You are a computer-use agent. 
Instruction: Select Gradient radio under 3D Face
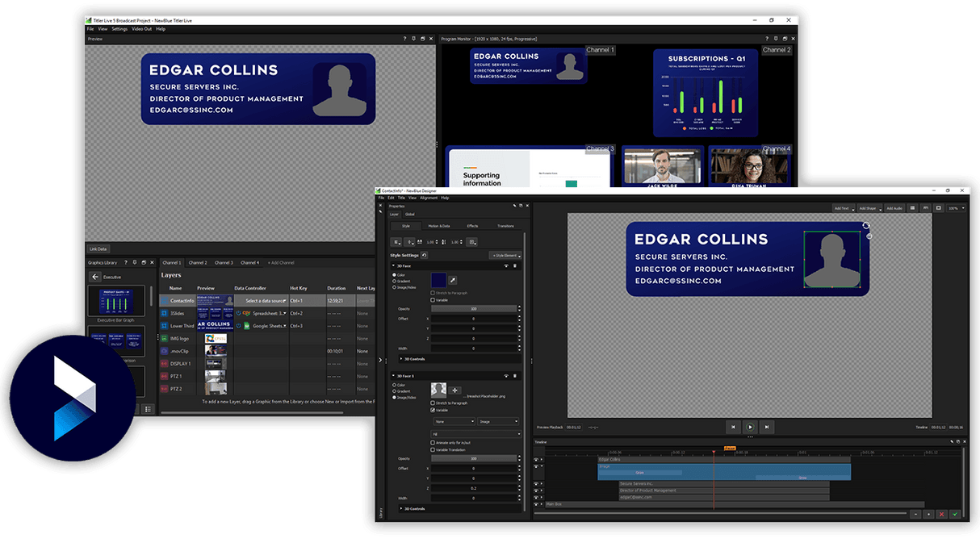coord(394,281)
